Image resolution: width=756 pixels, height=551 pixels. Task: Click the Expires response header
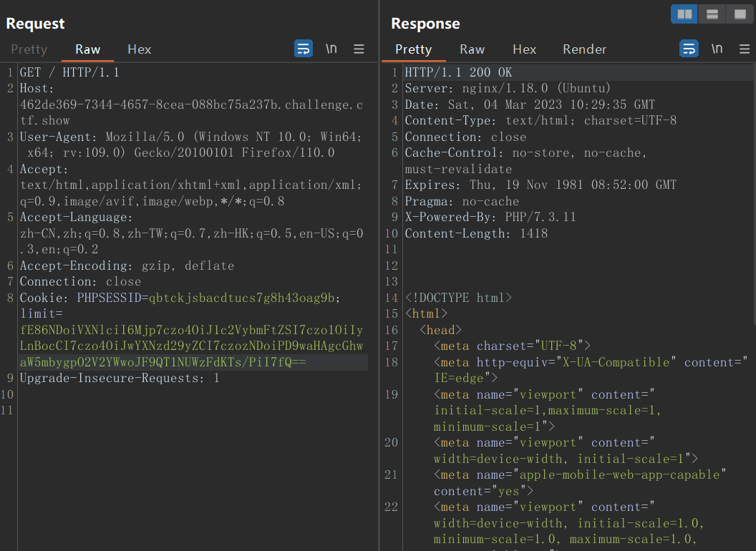(x=541, y=185)
